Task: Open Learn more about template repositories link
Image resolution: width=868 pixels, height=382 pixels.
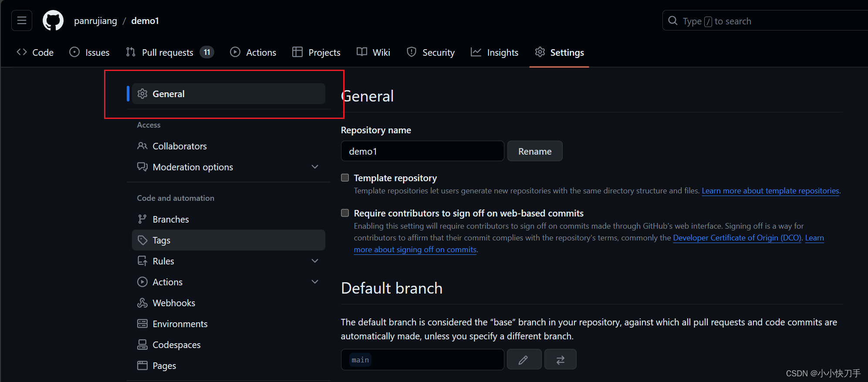Action: (770, 191)
